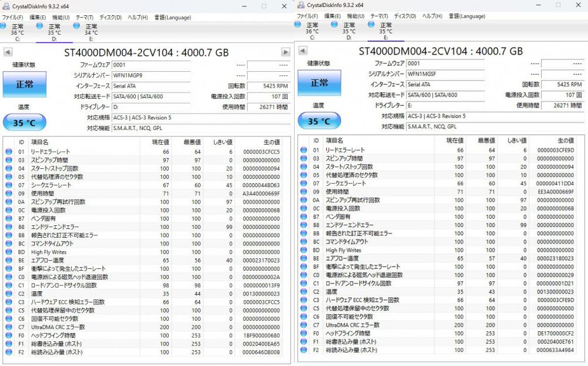
Task: Click status orb of UltraDMA CRC エラー数 in D: drive window
Action: click(x=9, y=327)
